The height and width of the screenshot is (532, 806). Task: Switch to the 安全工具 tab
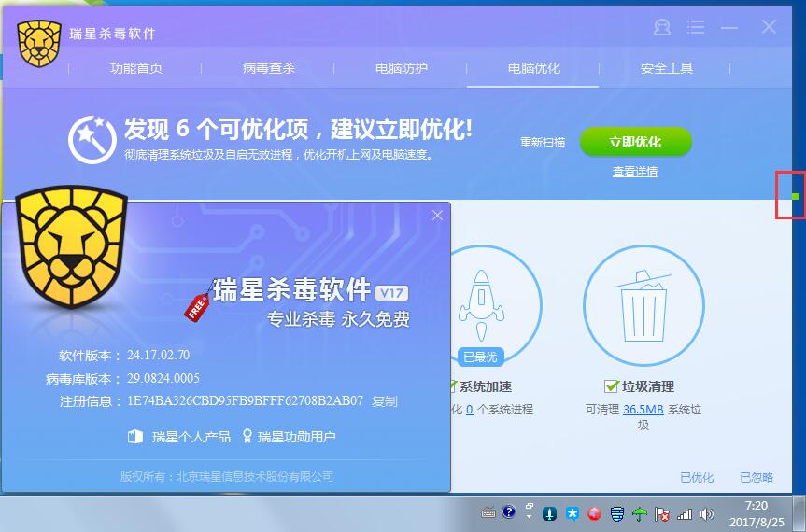[x=666, y=68]
